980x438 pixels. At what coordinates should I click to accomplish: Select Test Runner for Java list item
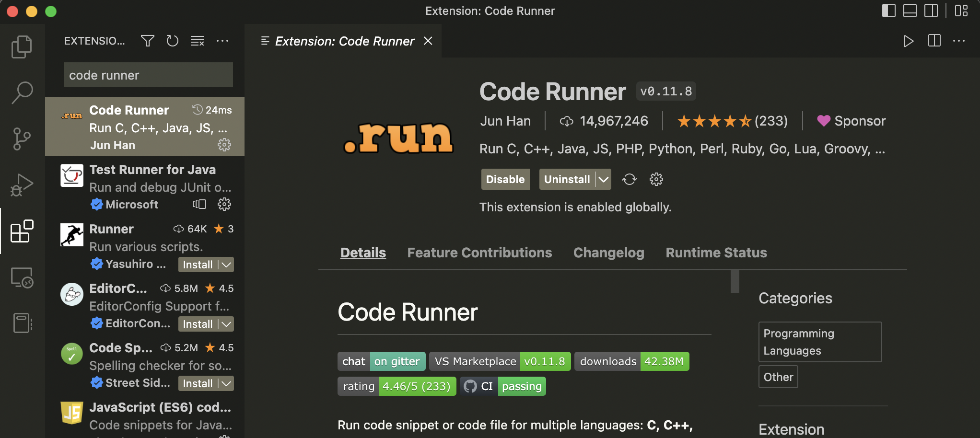pyautogui.click(x=145, y=186)
